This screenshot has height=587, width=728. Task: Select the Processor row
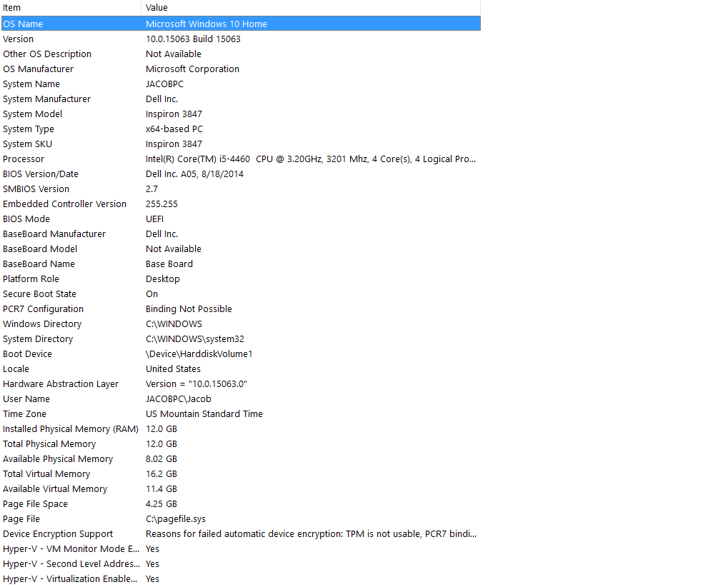pyautogui.click(x=241, y=159)
